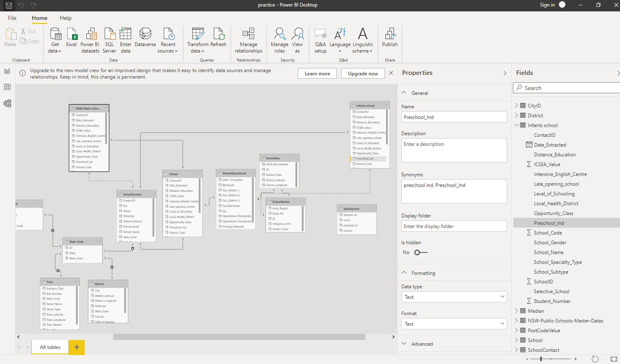The image size is (620, 364).
Task: Select the Home ribbon tab
Action: click(40, 18)
